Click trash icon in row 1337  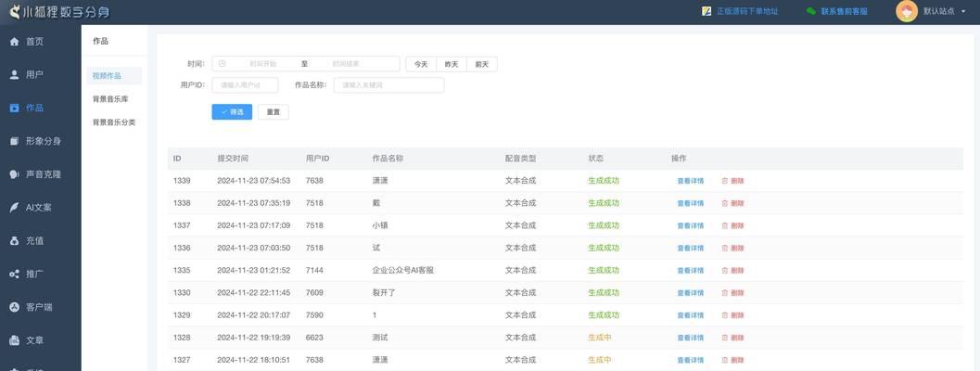click(x=725, y=226)
